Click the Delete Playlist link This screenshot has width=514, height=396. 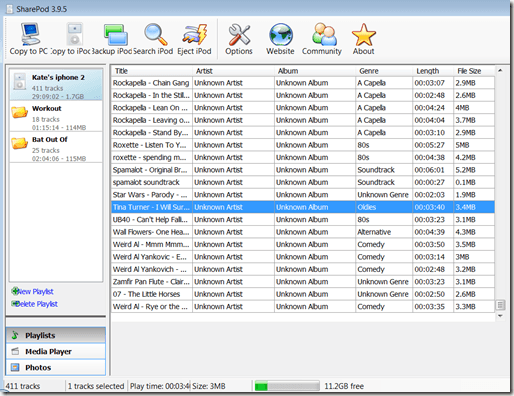[x=35, y=304]
